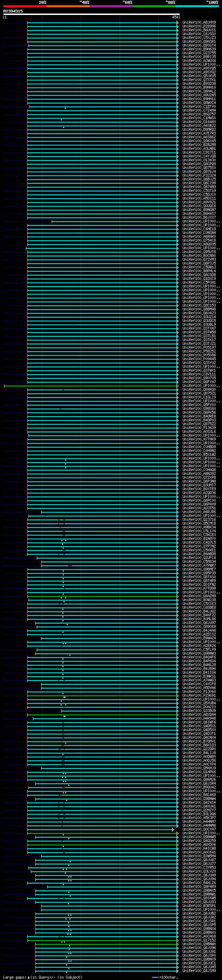Screen dimensions: 222x980
Task: Select hit label UniRef100_Q5FVX0
Action: pyautogui.click(x=199, y=405)
